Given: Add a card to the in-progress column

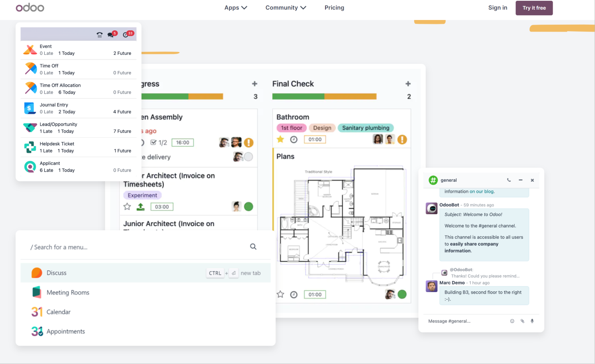Looking at the screenshot, I should pos(254,84).
